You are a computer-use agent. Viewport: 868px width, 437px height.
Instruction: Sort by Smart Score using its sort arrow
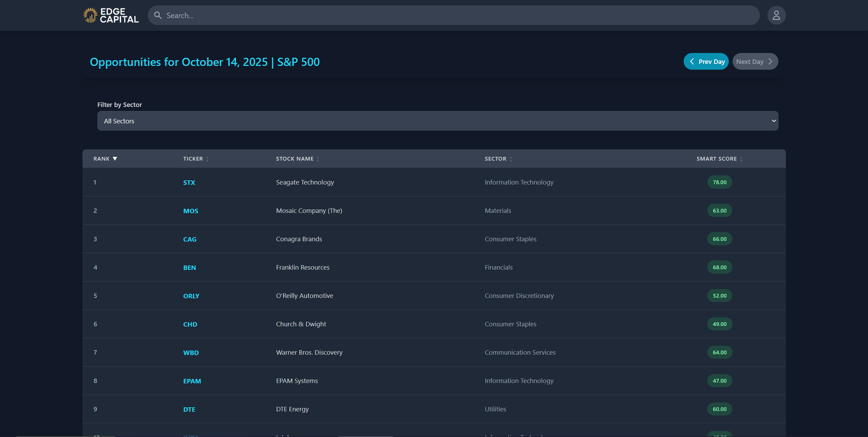(x=741, y=159)
